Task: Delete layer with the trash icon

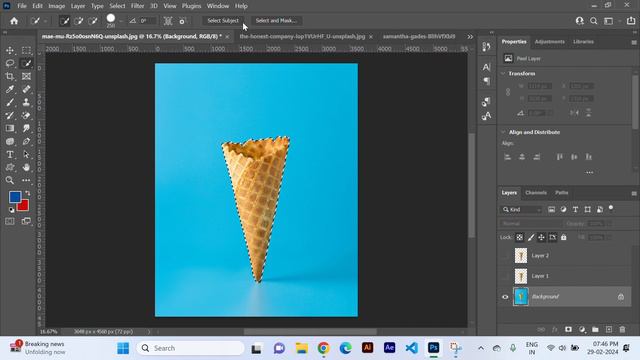Action: [x=622, y=329]
